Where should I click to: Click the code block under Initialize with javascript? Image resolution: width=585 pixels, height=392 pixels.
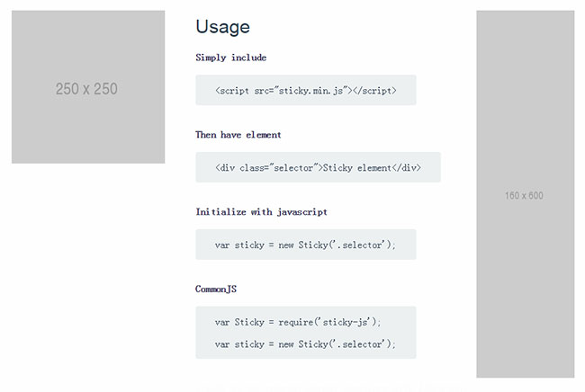tap(306, 245)
